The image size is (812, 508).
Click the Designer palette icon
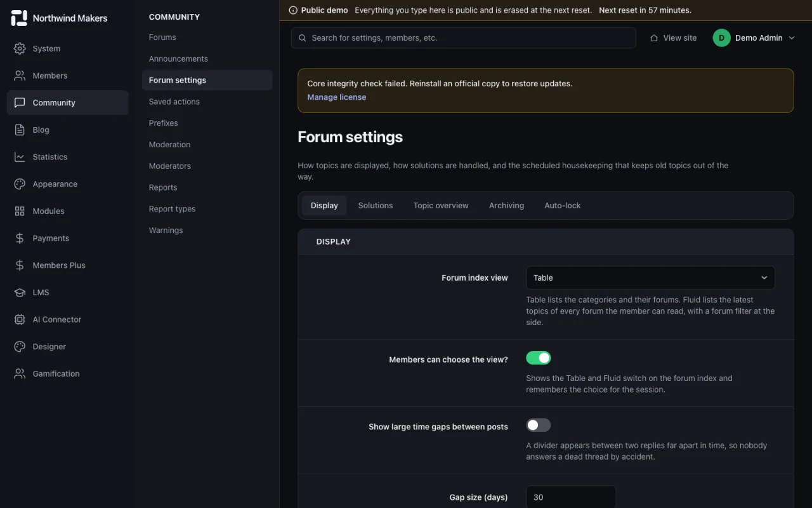tap(20, 347)
